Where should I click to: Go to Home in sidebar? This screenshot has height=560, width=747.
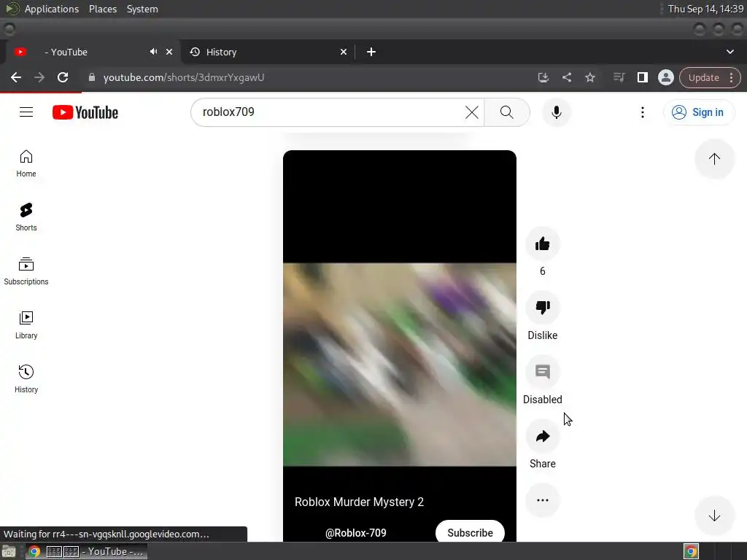point(26,163)
